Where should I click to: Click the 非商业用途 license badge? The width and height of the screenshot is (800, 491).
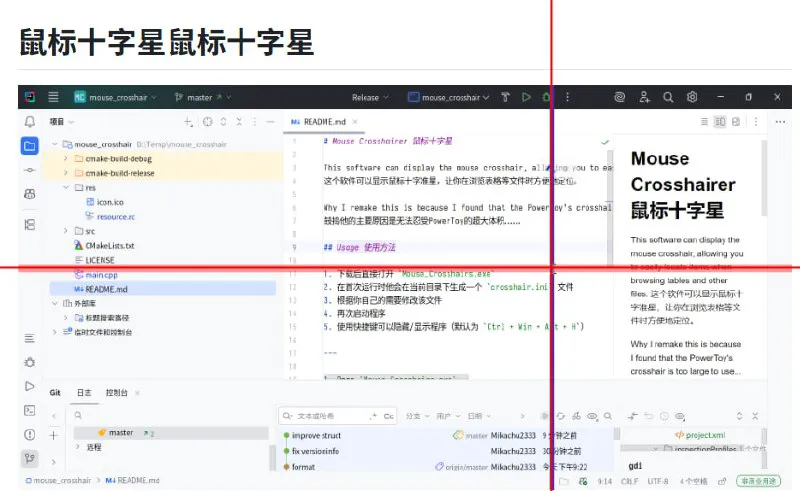(759, 481)
